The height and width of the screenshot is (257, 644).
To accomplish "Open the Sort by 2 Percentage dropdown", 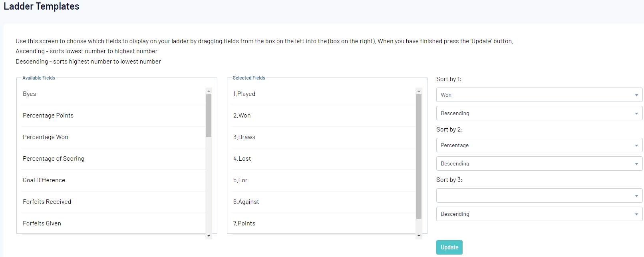I will [x=539, y=145].
